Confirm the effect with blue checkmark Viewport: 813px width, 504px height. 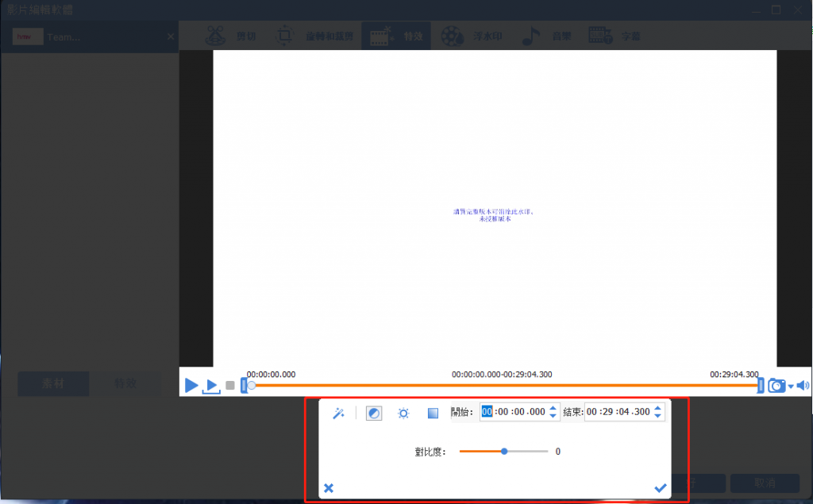(x=660, y=488)
